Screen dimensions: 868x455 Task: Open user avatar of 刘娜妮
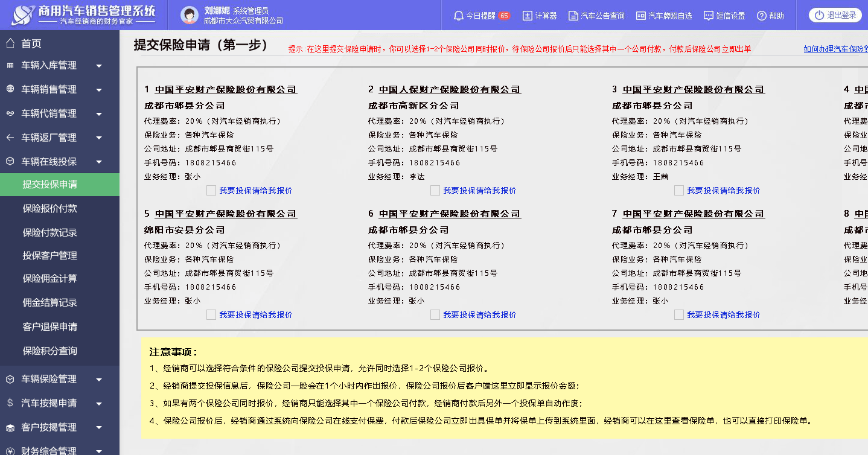190,15
